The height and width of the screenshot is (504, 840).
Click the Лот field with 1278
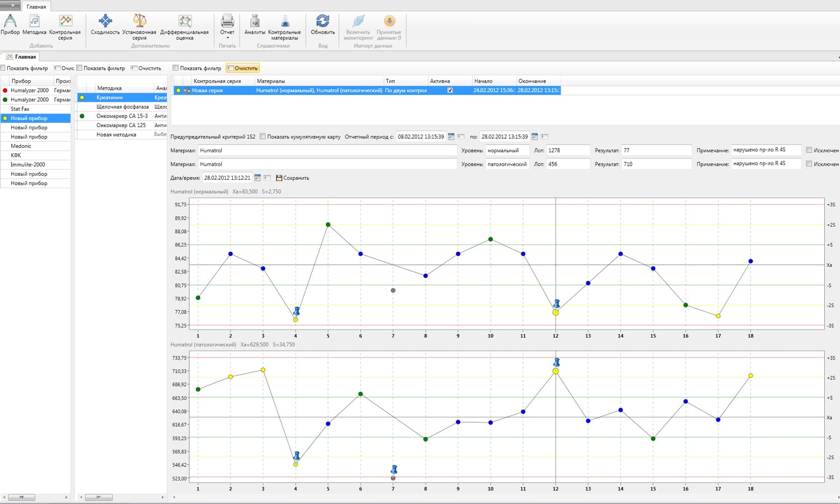(568, 150)
